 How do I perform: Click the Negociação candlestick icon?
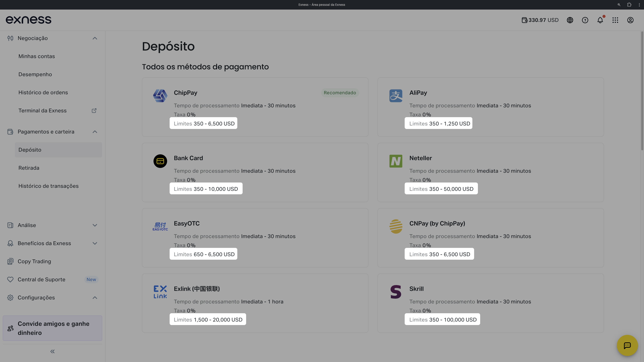pyautogui.click(x=10, y=38)
